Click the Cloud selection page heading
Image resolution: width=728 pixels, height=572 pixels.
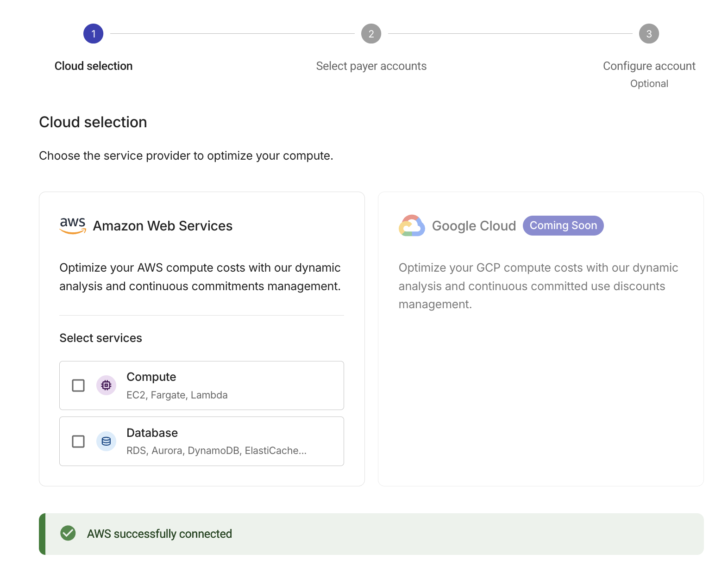tap(93, 122)
